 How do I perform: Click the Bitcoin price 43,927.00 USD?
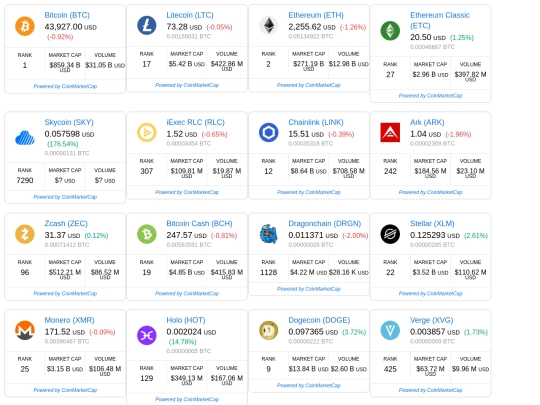(71, 27)
